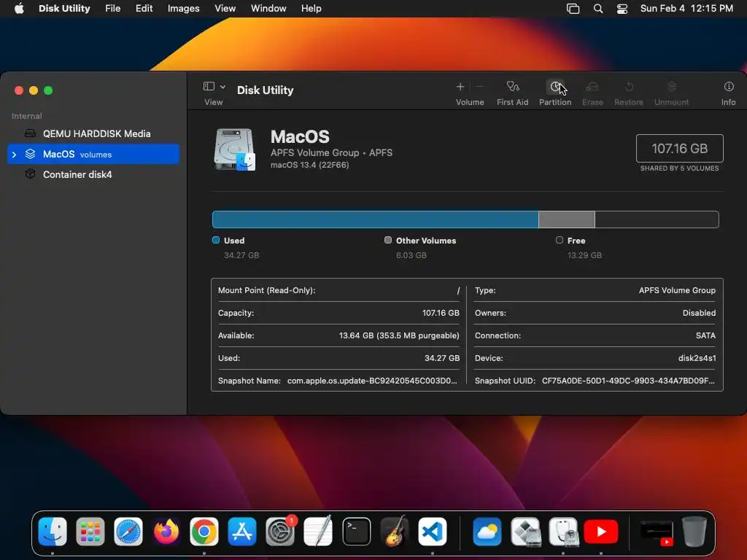This screenshot has height=560, width=747.
Task: Click the macOS 13.4 (22F66) version text
Action: point(309,165)
